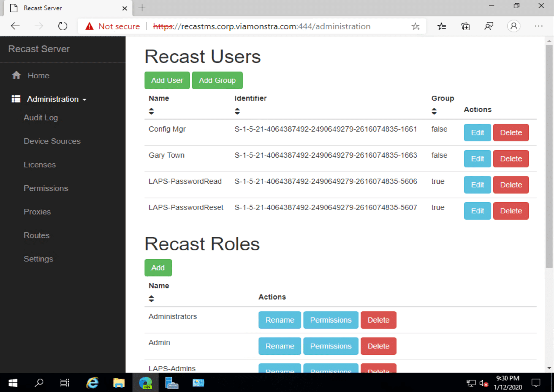Rename the Administrators role
The width and height of the screenshot is (554, 392).
pyautogui.click(x=280, y=320)
